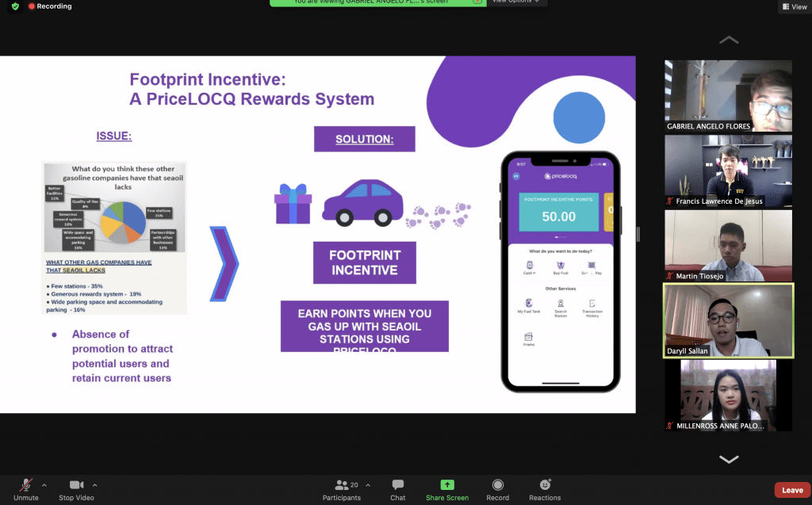The image size is (812, 505).
Task: Click 'WHAT OTHER GAS COMPANIES HAVE' underlined text
Action: (99, 262)
